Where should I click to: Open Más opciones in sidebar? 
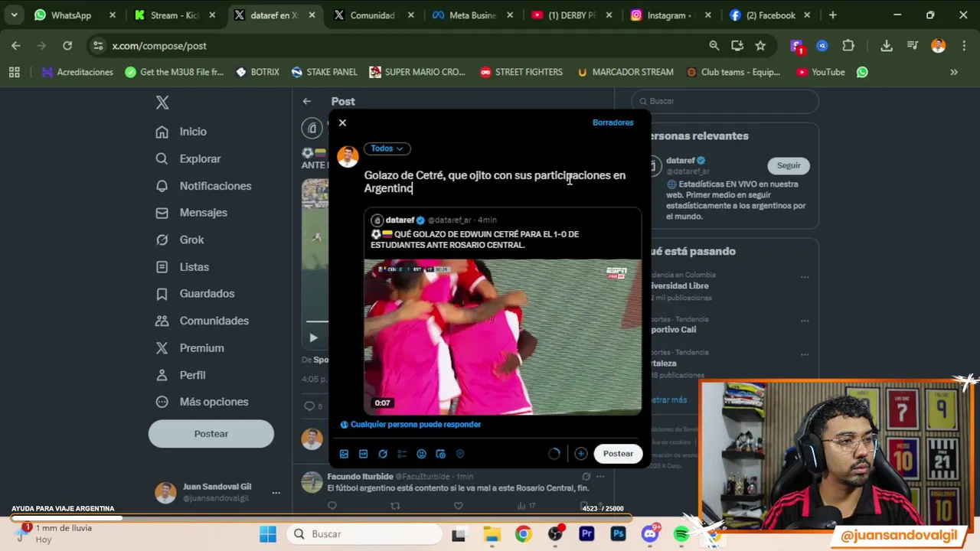point(202,402)
